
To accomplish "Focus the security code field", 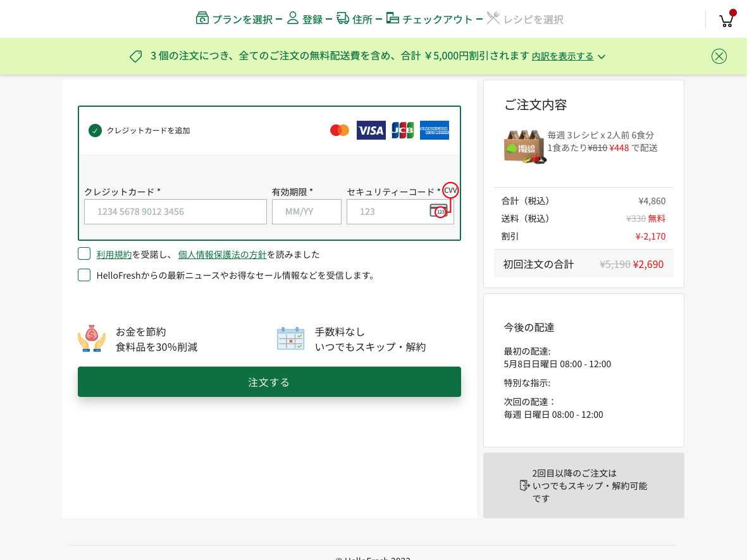I will [x=400, y=212].
